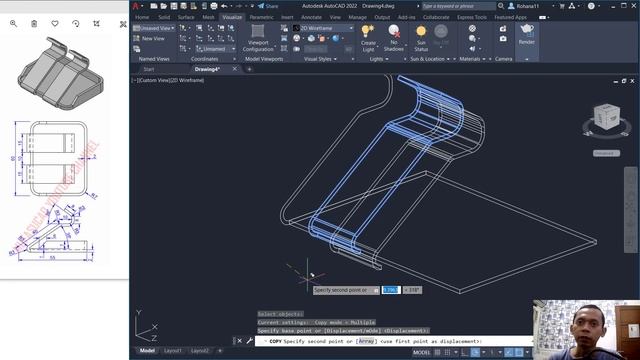Click the favorite heart icon in the image viewer

(55, 24)
